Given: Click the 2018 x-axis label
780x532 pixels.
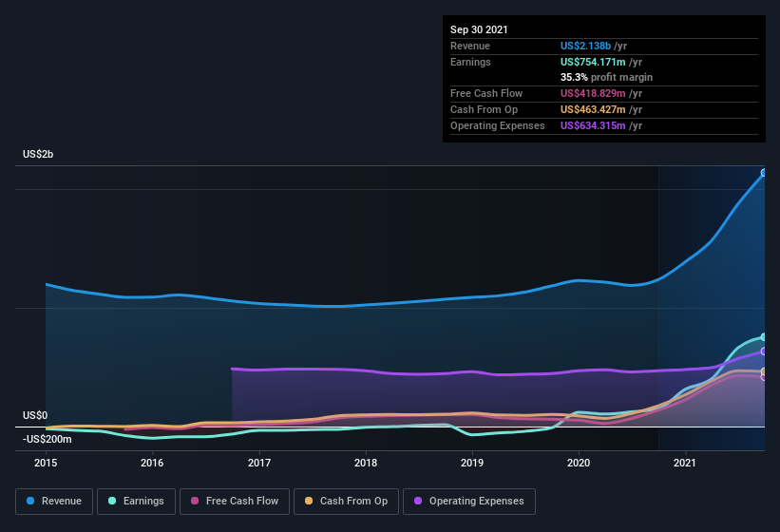Looking at the screenshot, I should [x=366, y=463].
